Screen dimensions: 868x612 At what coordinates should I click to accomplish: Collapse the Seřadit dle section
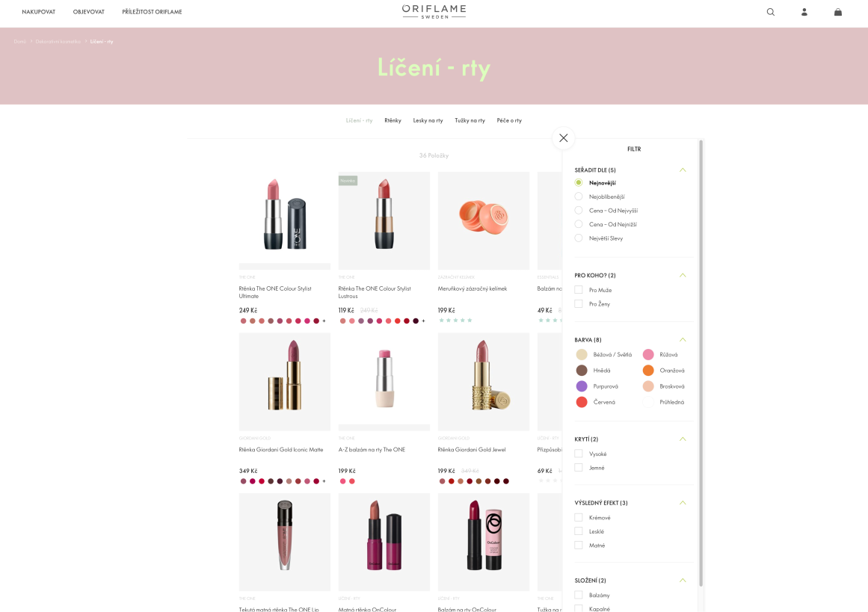pyautogui.click(x=683, y=170)
